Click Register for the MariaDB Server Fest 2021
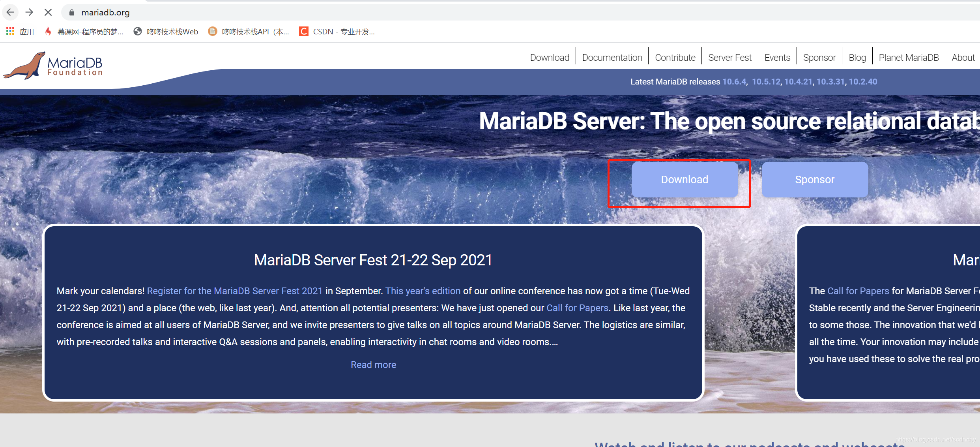 point(235,291)
